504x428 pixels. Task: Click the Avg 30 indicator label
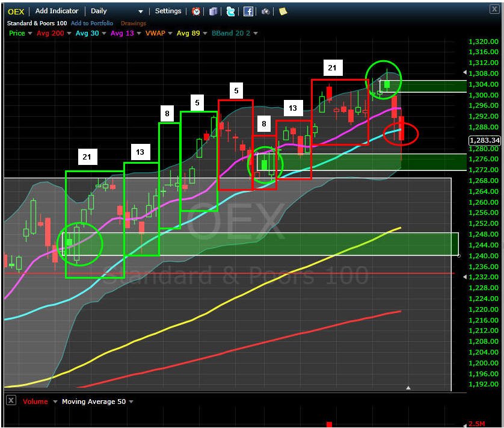click(x=87, y=33)
